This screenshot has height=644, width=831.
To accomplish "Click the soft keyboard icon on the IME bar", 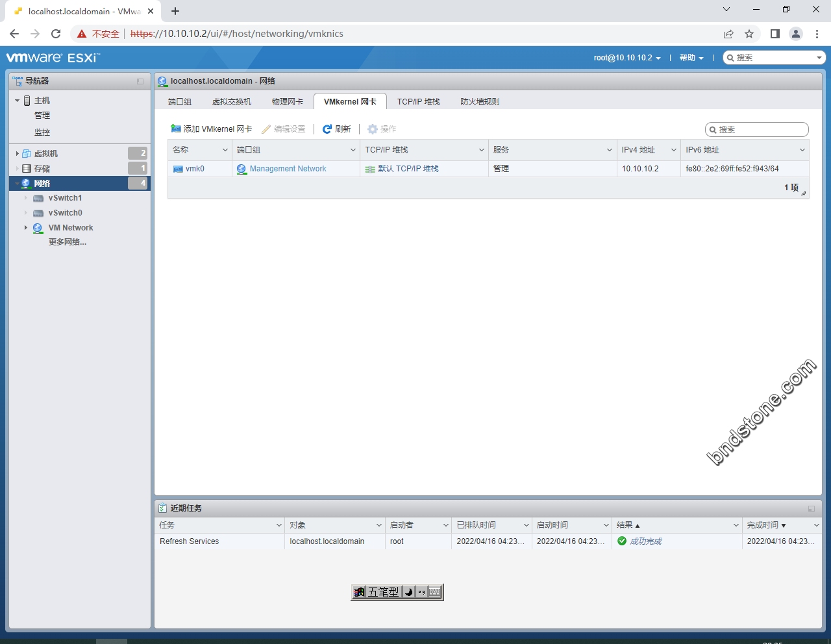I will (435, 592).
